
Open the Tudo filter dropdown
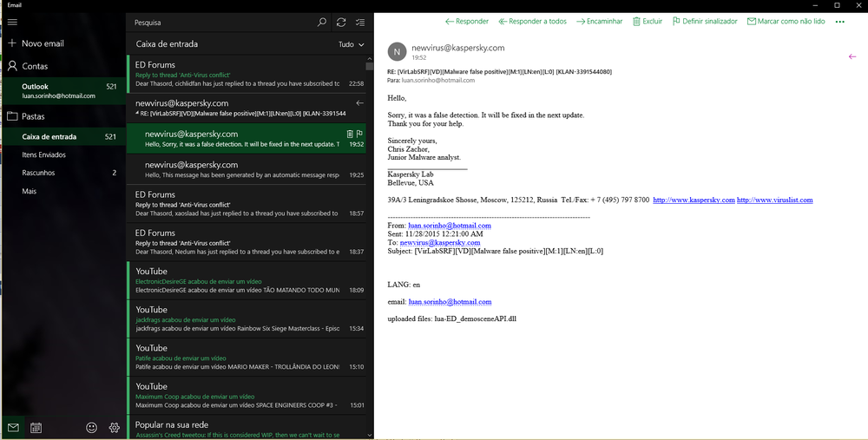(350, 43)
